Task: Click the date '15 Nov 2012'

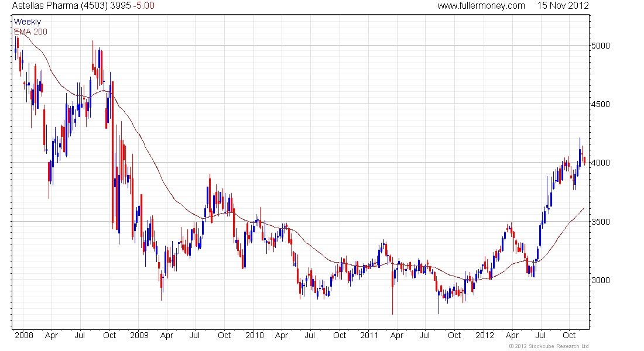Action: [x=563, y=6]
